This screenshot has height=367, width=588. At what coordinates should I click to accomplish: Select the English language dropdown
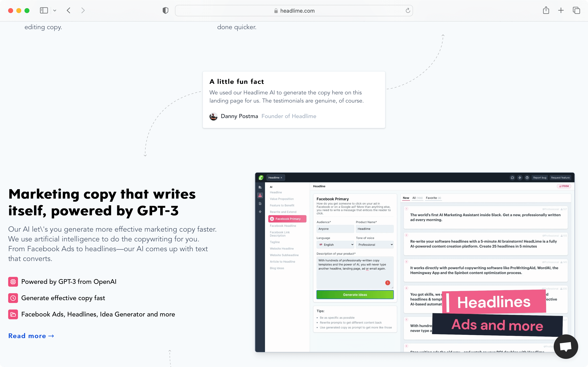point(336,244)
